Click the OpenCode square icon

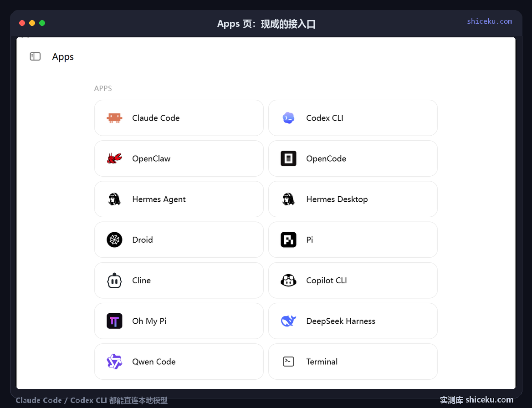click(288, 158)
